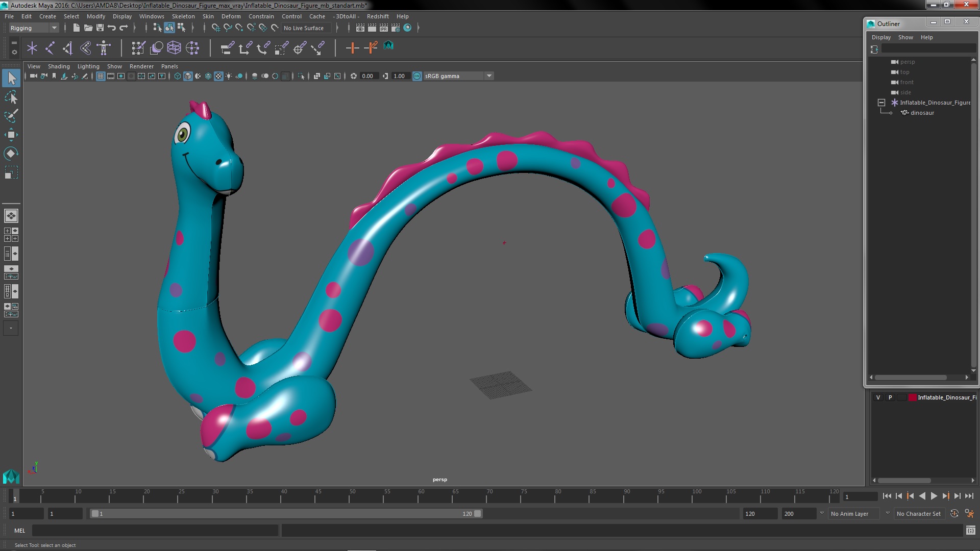The width and height of the screenshot is (980, 551).
Task: Select the dinosaur node in Outliner
Action: (x=922, y=113)
